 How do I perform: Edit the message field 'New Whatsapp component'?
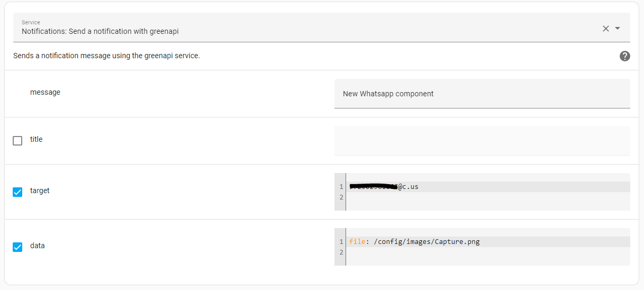[x=482, y=94]
